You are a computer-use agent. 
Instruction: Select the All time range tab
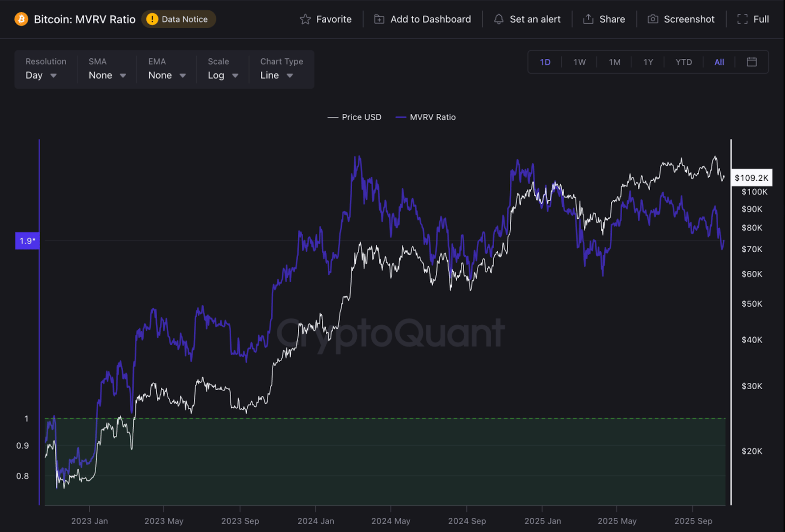coord(719,62)
